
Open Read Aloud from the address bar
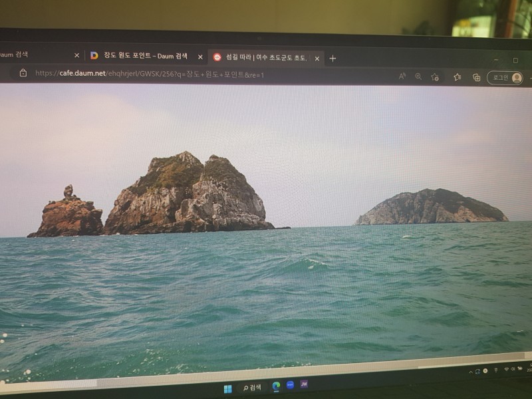(402, 76)
